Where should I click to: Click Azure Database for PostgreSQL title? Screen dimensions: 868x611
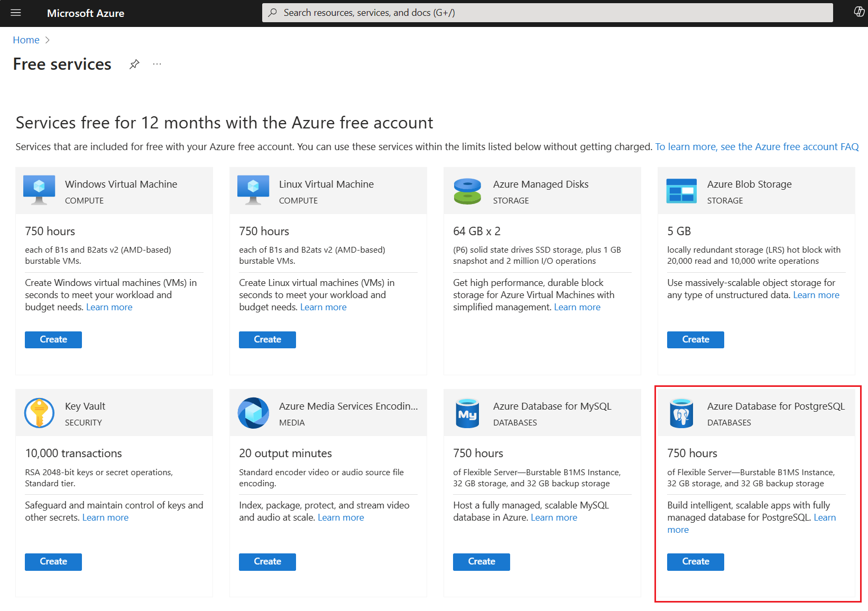point(776,406)
